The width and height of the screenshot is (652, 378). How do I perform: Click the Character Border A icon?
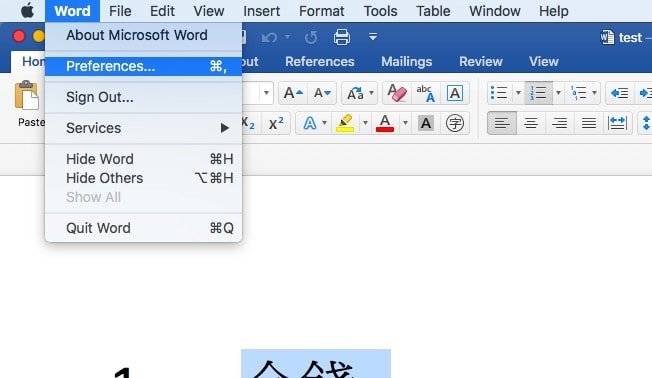tap(455, 93)
